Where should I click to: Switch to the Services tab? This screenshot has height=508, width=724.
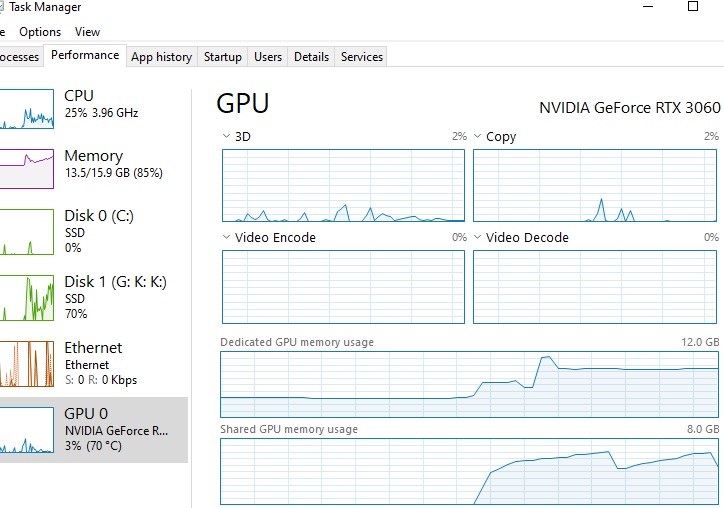click(362, 57)
